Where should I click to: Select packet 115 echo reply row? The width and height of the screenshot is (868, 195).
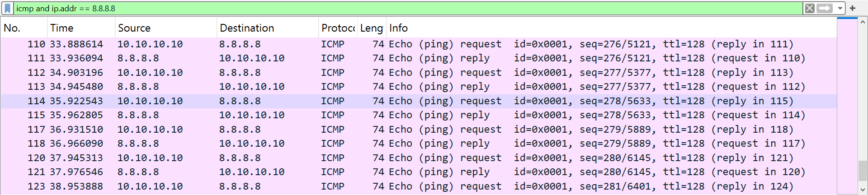(407, 115)
